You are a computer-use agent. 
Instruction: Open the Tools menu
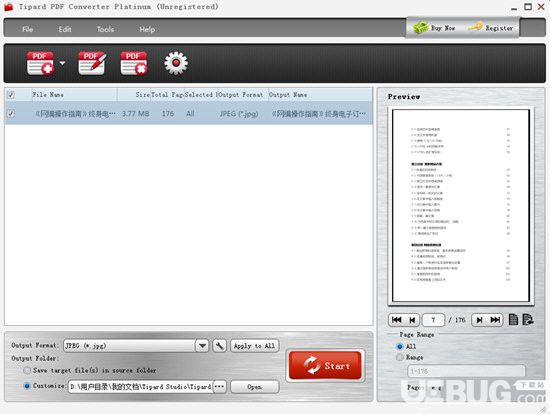[x=105, y=29]
